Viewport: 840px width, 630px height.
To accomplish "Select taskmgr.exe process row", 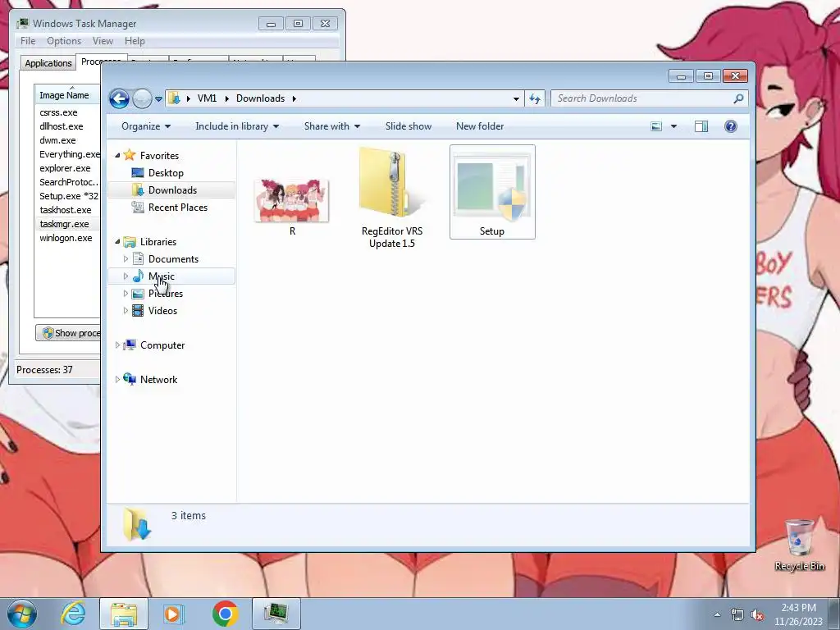I will pos(67,224).
